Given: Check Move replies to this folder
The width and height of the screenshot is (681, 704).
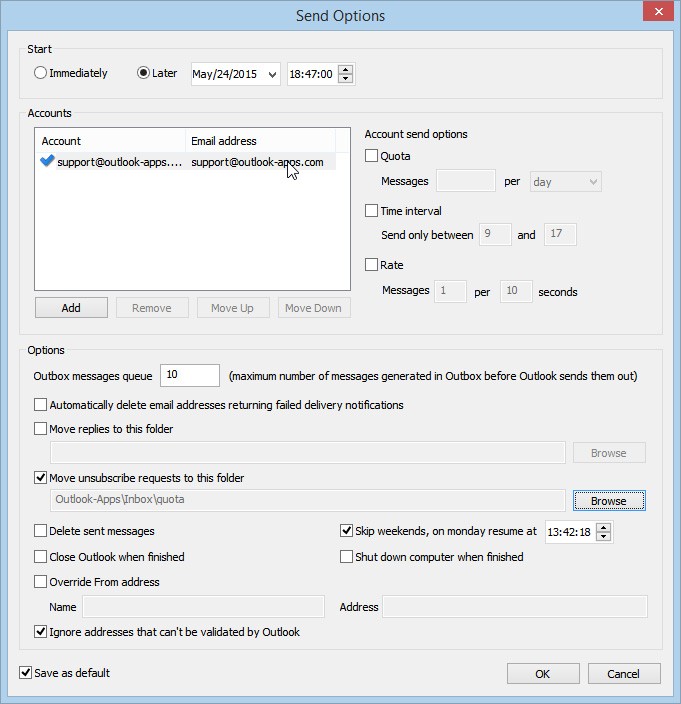Looking at the screenshot, I should pos(40,429).
